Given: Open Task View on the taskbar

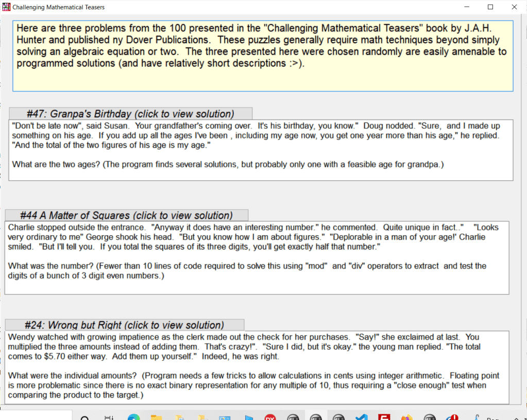Looking at the screenshot, I should (109, 416).
